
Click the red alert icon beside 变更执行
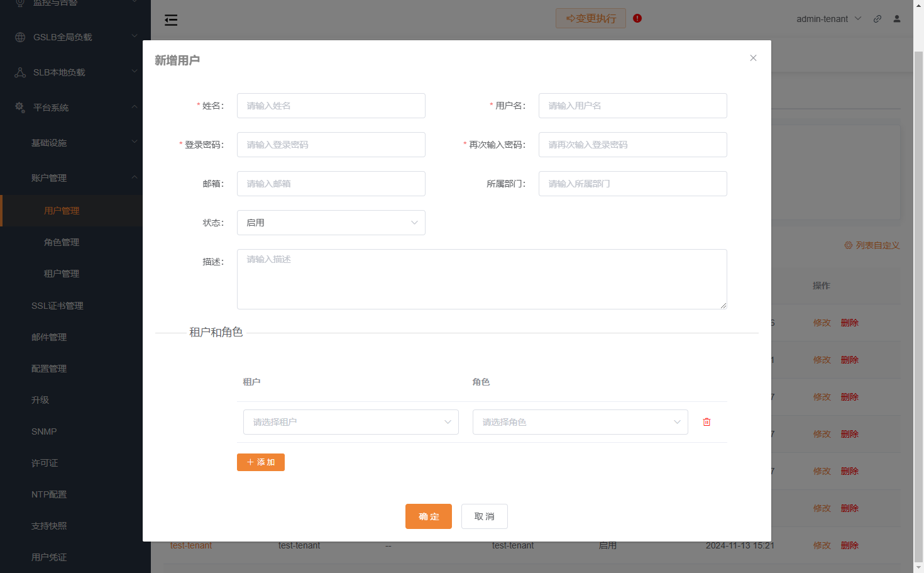(x=637, y=18)
